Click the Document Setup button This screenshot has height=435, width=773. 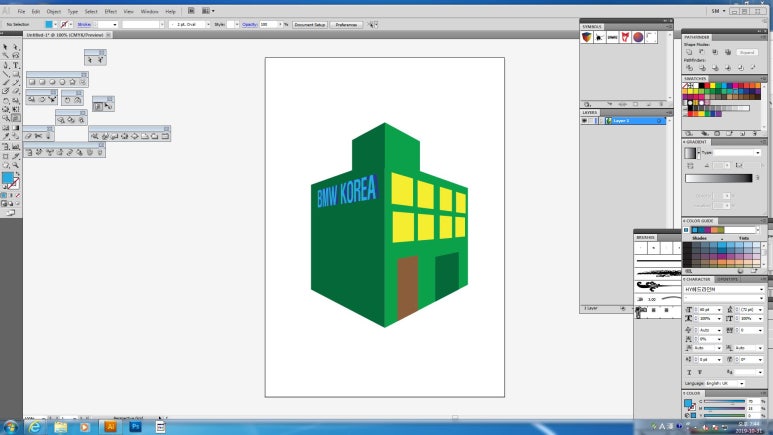click(310, 24)
